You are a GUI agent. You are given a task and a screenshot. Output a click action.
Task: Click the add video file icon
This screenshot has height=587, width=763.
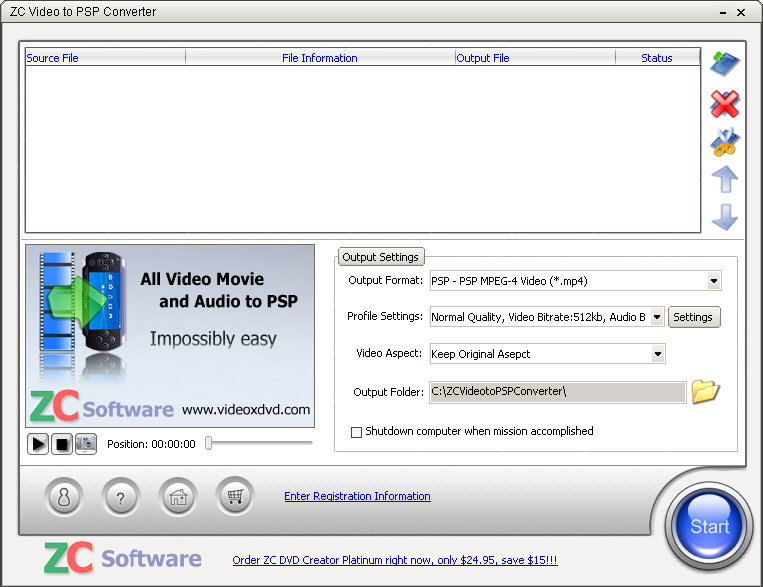click(725, 63)
